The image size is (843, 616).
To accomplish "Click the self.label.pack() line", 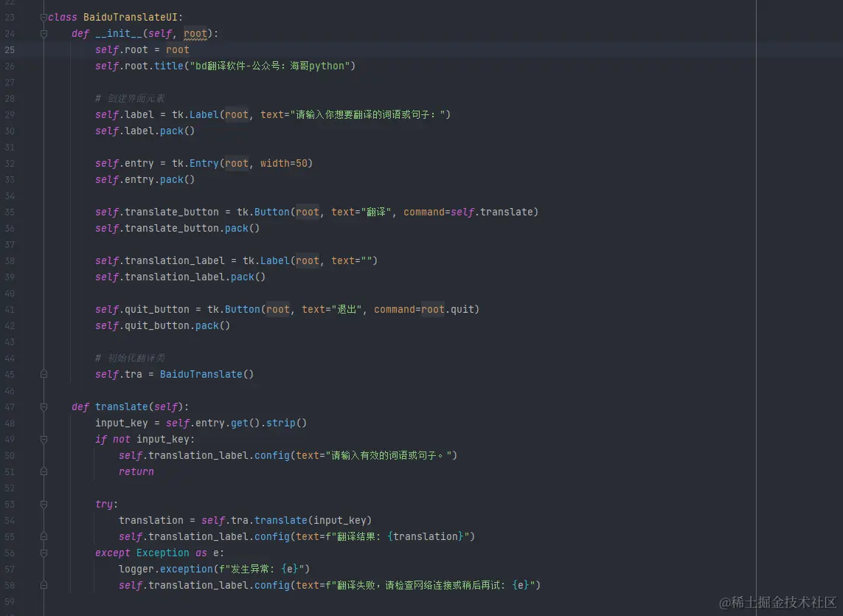I will (145, 131).
